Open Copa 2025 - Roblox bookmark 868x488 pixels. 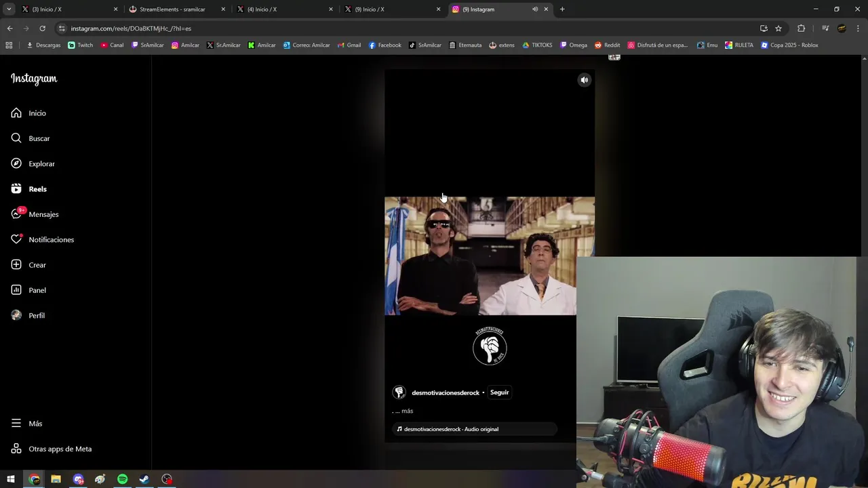[789, 45]
